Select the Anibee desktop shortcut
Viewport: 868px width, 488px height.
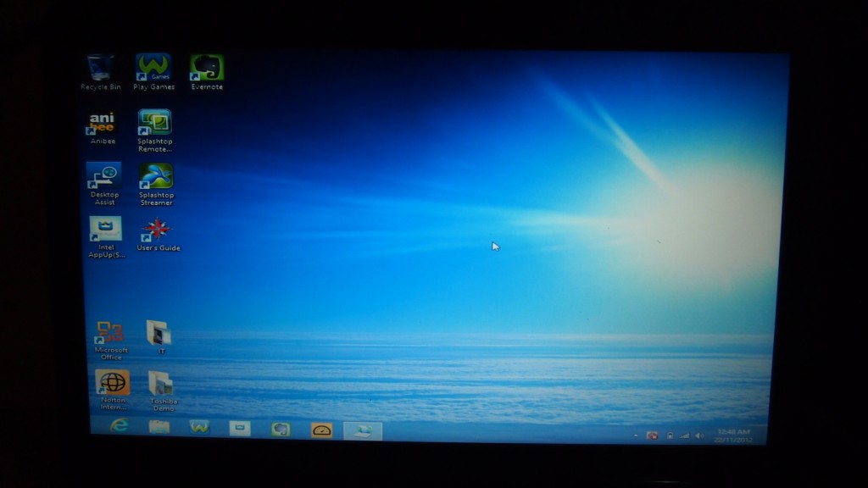tap(103, 128)
